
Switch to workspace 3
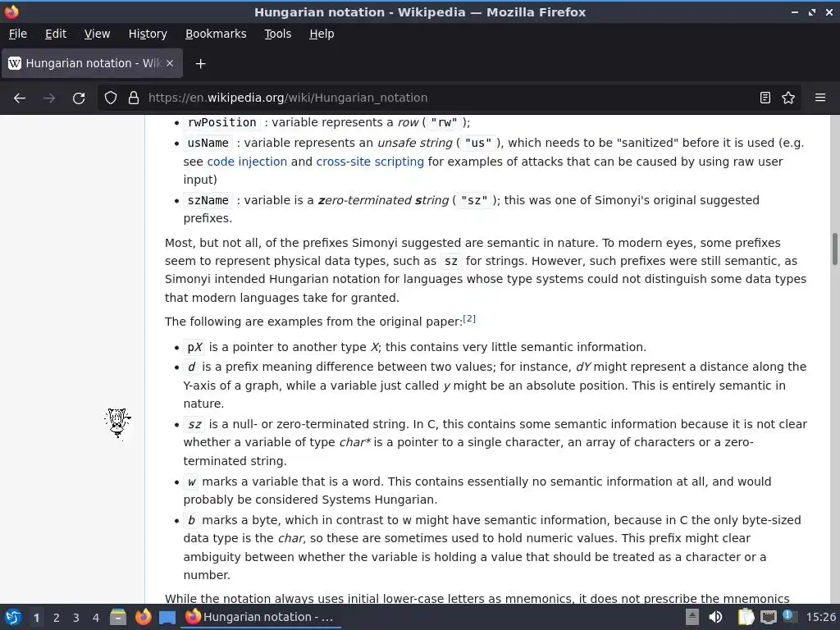pos(76,618)
